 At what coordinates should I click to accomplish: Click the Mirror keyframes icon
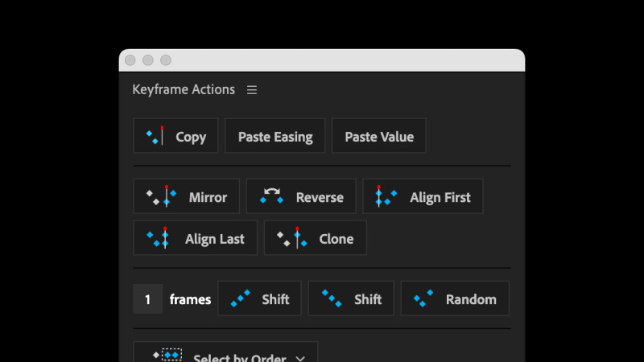click(162, 196)
